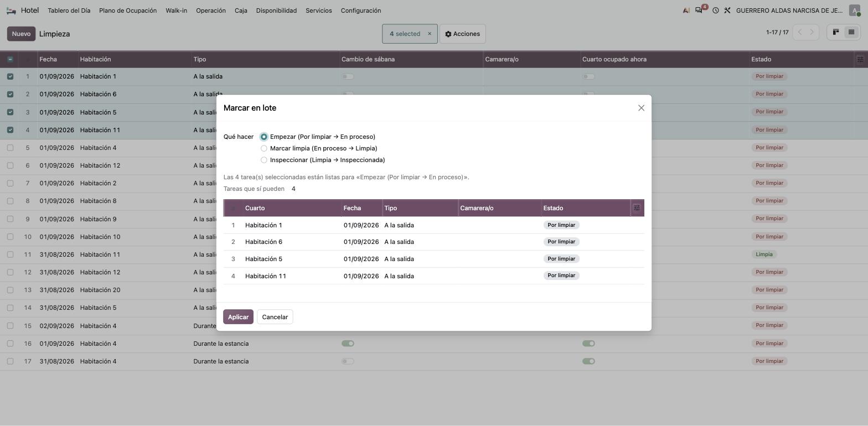This screenshot has height=426, width=868.
Task: Open the activities clock icon
Action: pyautogui.click(x=715, y=11)
